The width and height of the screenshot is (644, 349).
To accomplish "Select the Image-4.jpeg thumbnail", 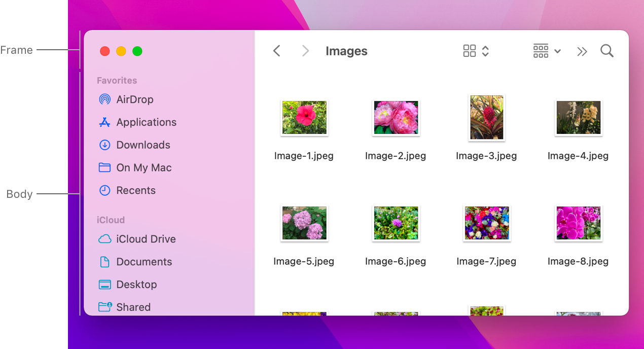I will point(579,117).
